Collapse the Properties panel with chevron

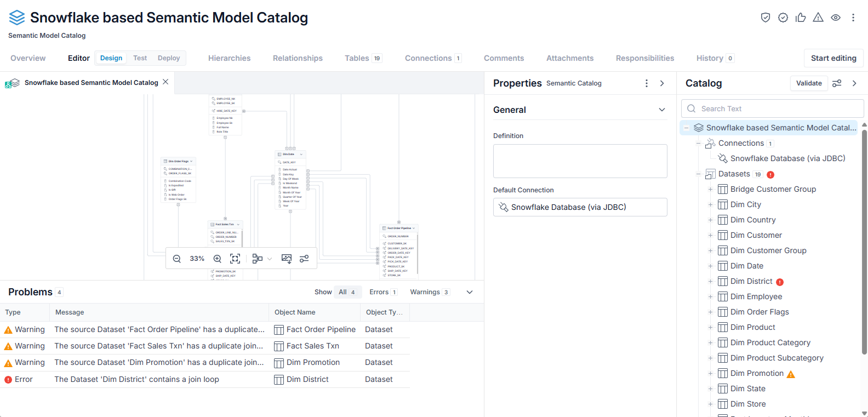[662, 83]
